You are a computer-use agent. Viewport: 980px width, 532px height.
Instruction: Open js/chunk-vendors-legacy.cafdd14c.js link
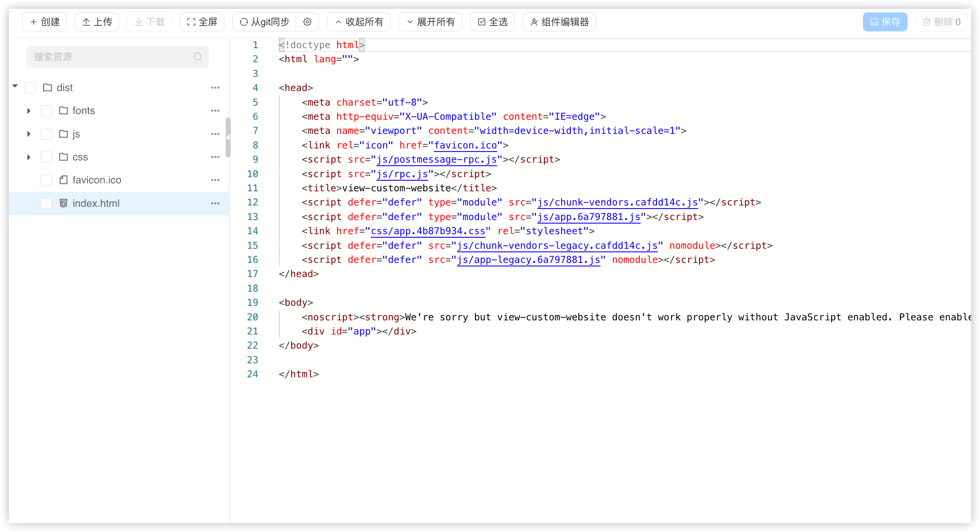coord(557,246)
